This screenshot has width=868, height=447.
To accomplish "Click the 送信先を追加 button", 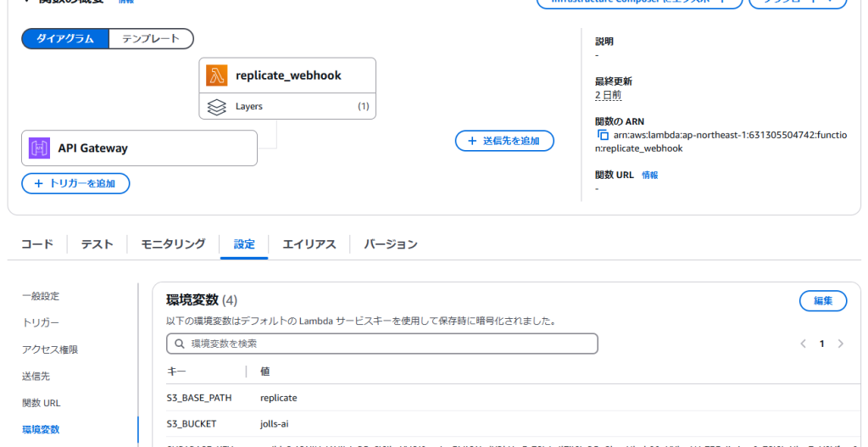I will (x=504, y=141).
